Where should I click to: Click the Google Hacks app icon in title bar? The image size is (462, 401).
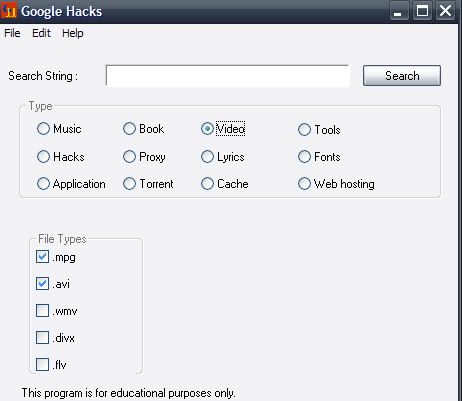pyautogui.click(x=9, y=11)
